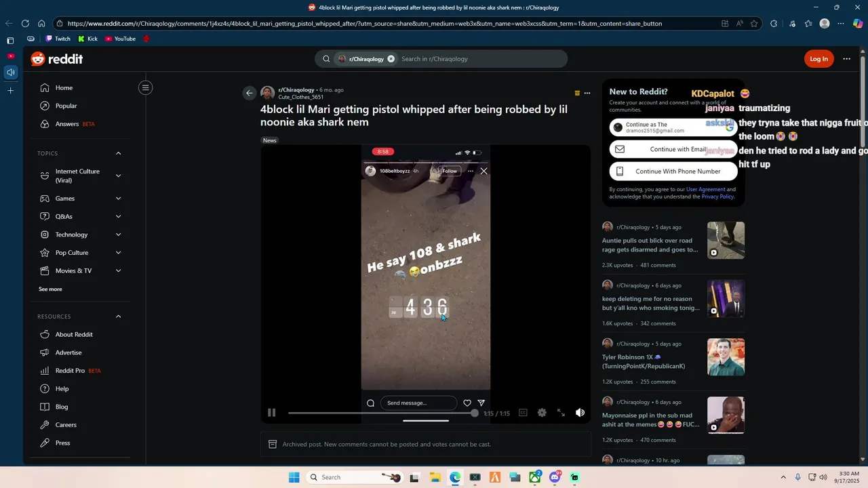Click See more topics
The height and width of the screenshot is (488, 868).
click(50, 289)
